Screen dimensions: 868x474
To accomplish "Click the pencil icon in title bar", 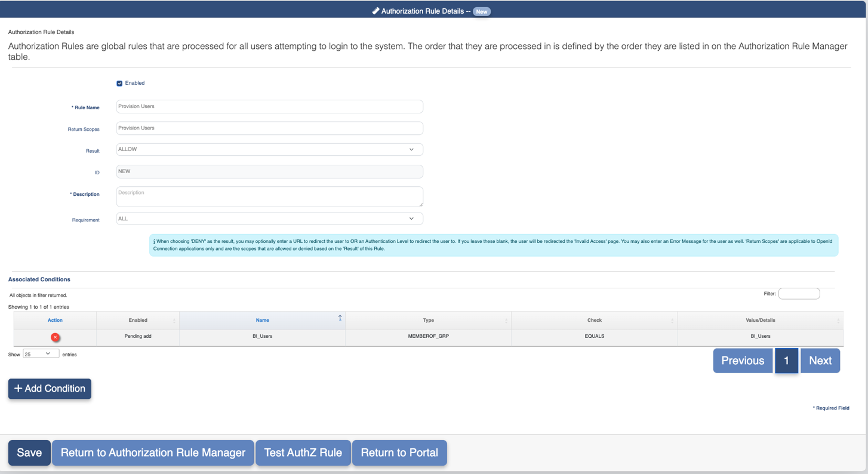I will click(x=375, y=11).
